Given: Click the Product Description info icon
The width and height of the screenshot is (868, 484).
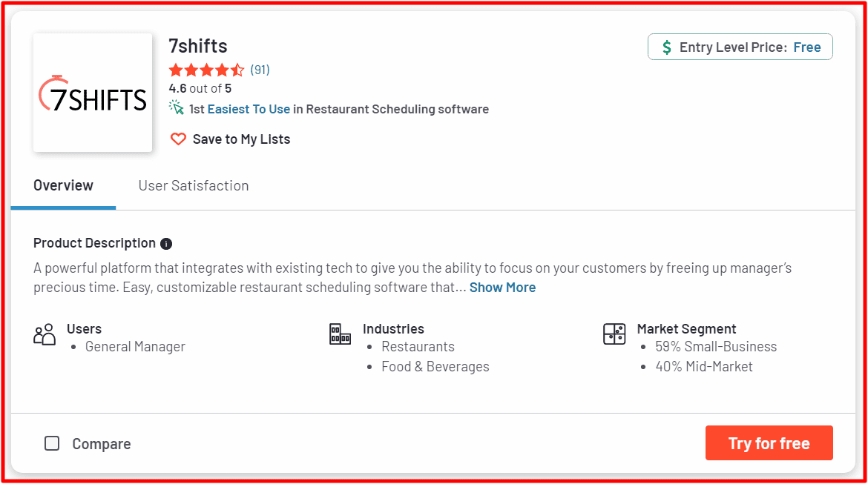Looking at the screenshot, I should pyautogui.click(x=166, y=244).
